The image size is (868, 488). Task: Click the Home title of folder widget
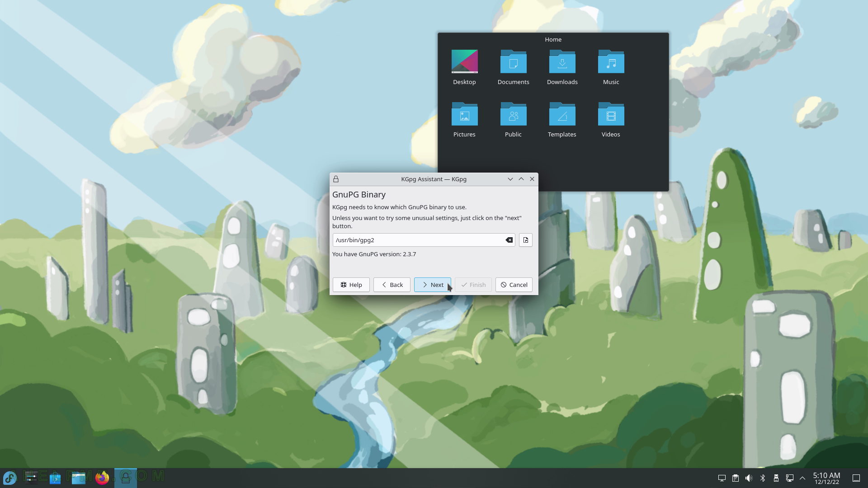553,40
